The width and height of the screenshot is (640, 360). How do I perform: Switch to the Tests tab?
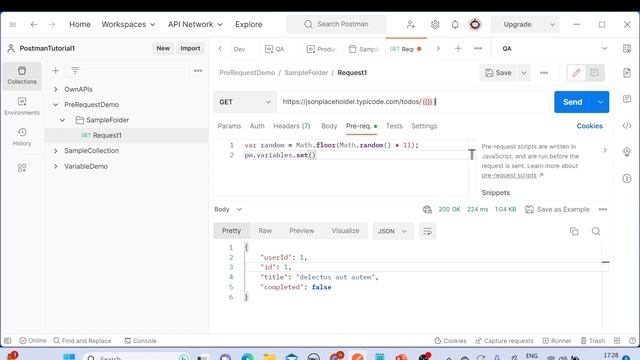point(394,126)
